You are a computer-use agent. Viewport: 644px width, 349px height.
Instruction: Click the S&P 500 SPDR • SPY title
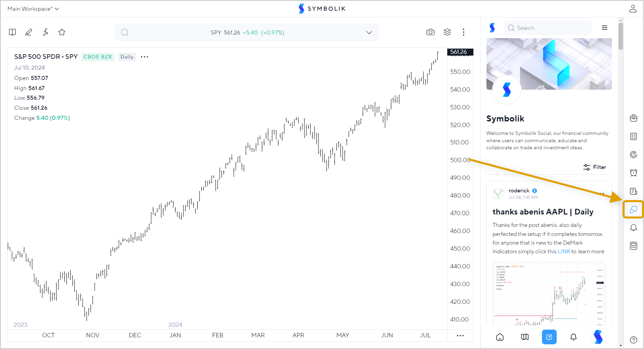pos(46,57)
